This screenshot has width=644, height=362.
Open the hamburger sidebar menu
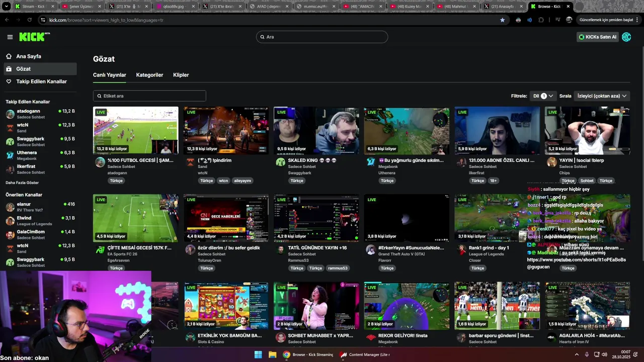coord(10,37)
